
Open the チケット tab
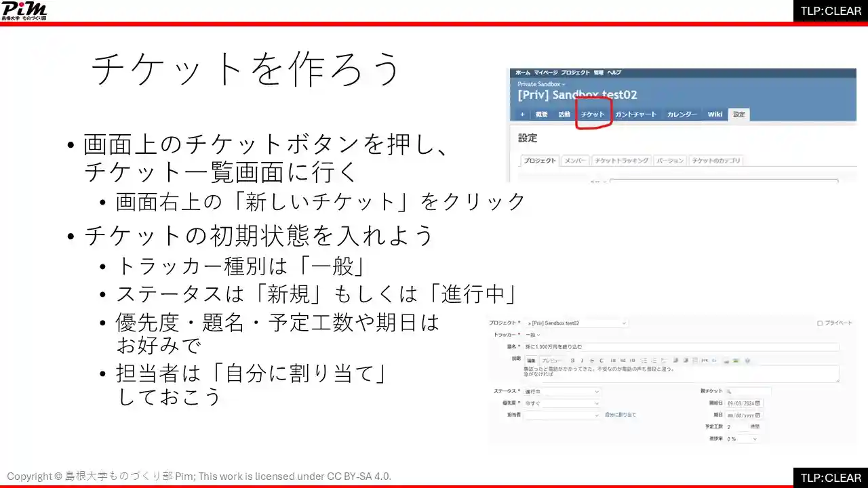pos(593,115)
